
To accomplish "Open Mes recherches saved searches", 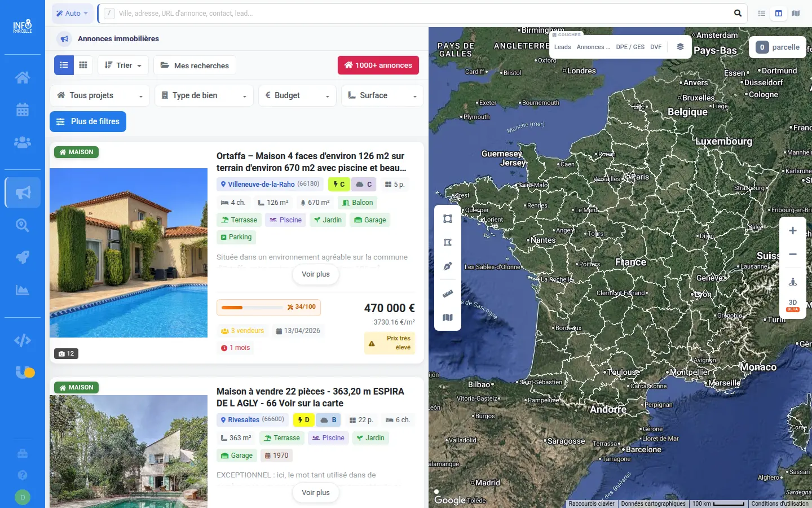I will [x=195, y=65].
